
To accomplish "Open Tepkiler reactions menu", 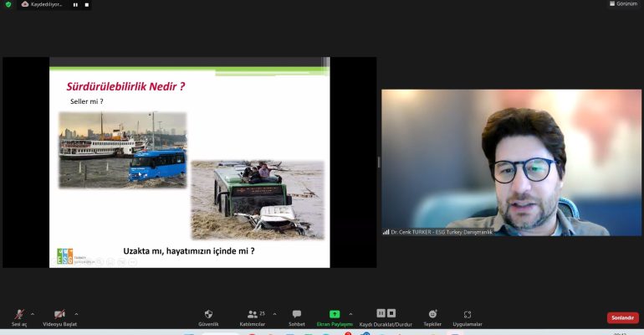I will point(432,315).
